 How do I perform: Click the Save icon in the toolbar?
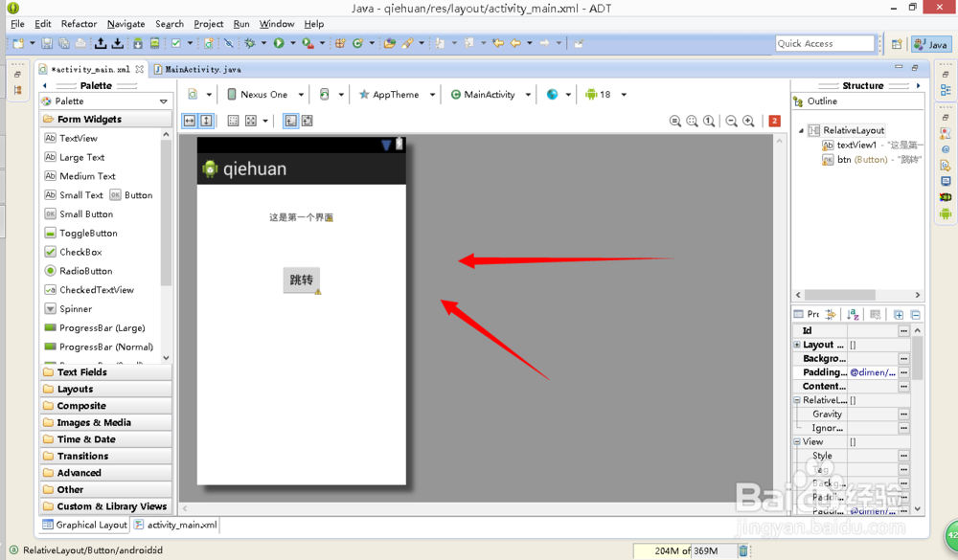tap(47, 43)
